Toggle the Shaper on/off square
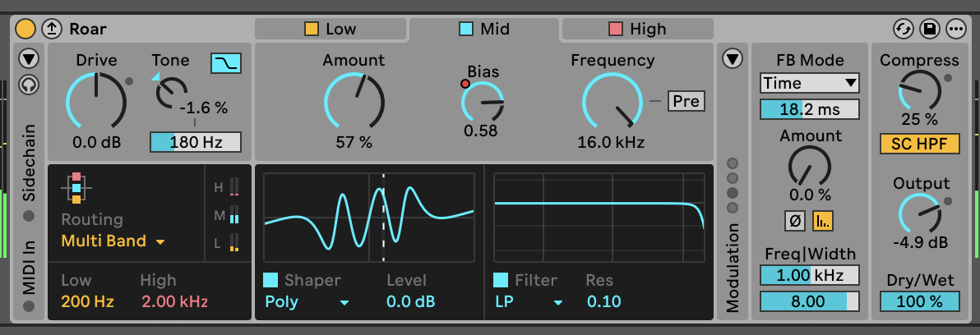 pos(270,280)
